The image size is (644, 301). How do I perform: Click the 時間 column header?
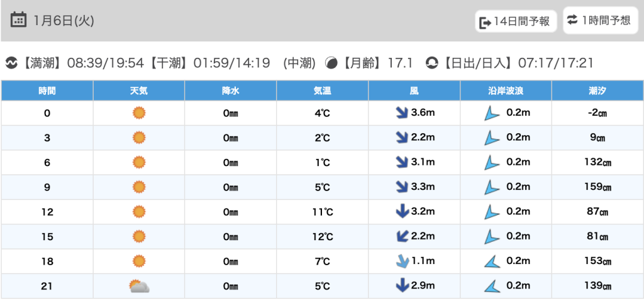[47, 90]
